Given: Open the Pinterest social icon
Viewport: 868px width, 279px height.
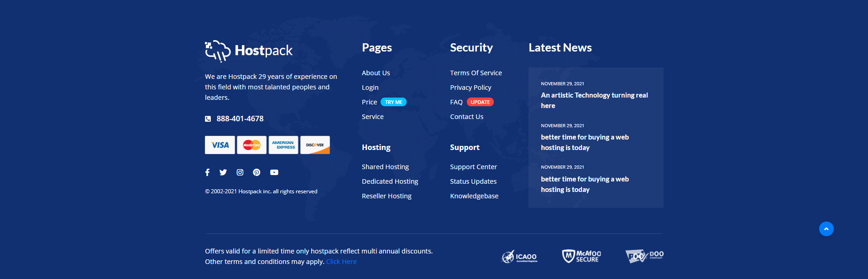Looking at the screenshot, I should click(x=256, y=172).
